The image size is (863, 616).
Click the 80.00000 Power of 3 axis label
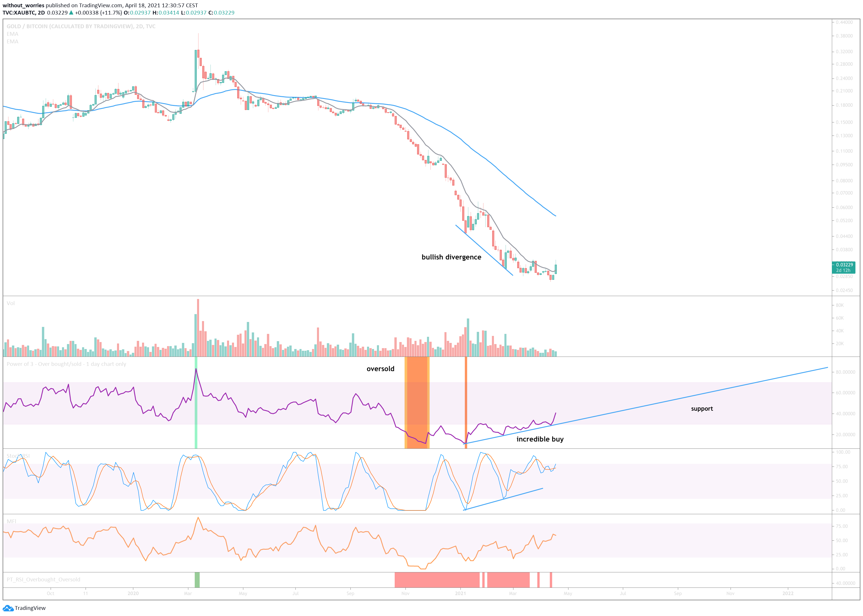click(845, 372)
